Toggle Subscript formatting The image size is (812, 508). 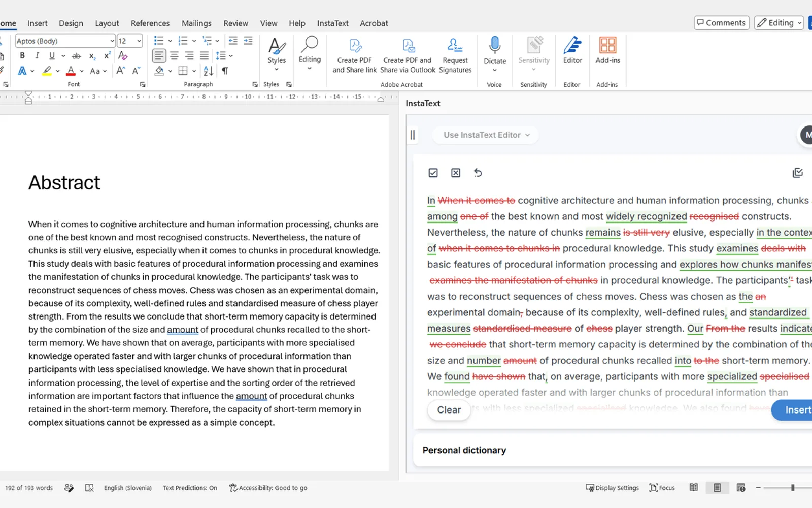coord(92,56)
